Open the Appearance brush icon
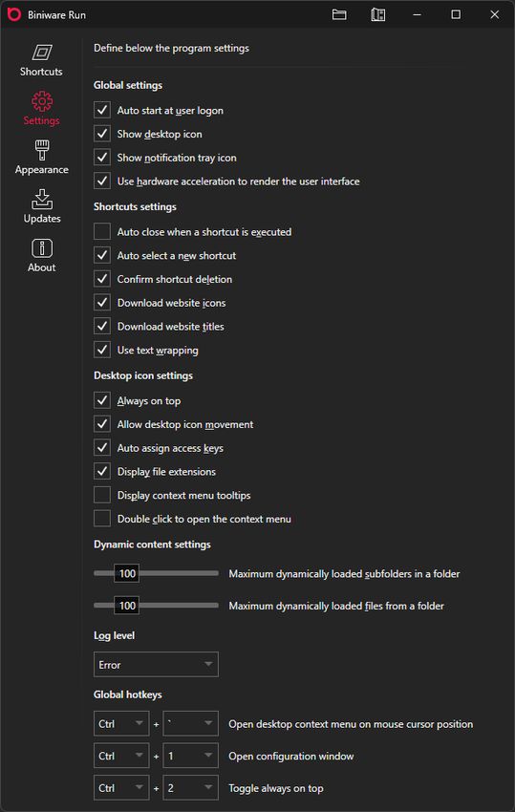 pyautogui.click(x=42, y=150)
